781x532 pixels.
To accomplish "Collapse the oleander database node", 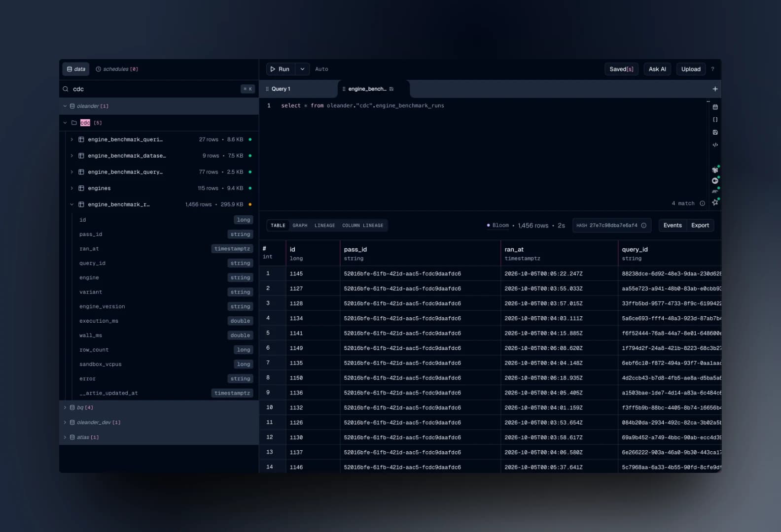I will (65, 106).
